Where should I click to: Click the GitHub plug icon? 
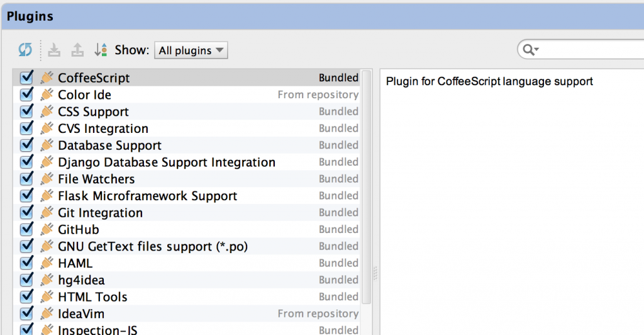point(47,229)
